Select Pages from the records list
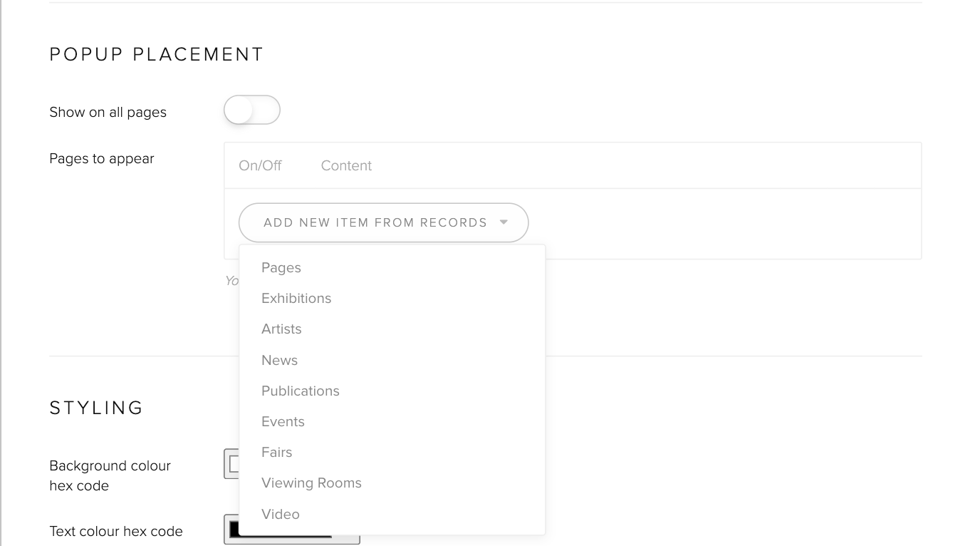Screen dimensions: 980x546 pos(281,268)
